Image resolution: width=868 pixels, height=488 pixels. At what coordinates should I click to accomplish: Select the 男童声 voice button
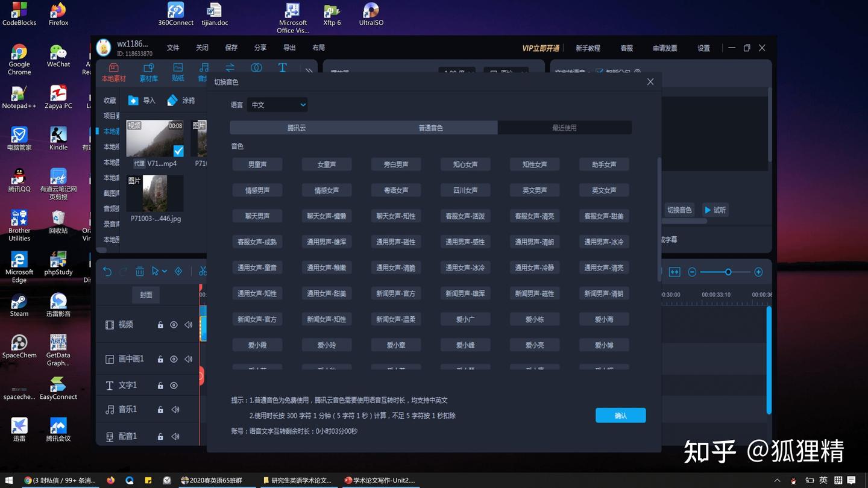pyautogui.click(x=257, y=164)
